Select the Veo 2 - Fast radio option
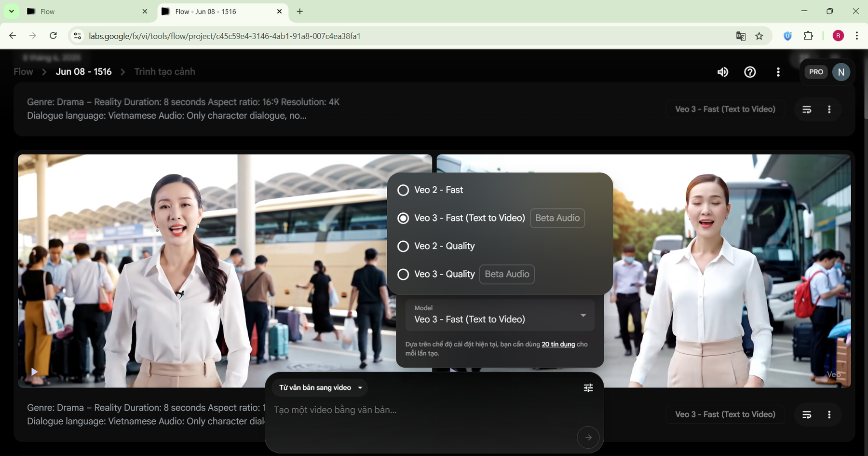This screenshot has height=456, width=868. pyautogui.click(x=403, y=190)
